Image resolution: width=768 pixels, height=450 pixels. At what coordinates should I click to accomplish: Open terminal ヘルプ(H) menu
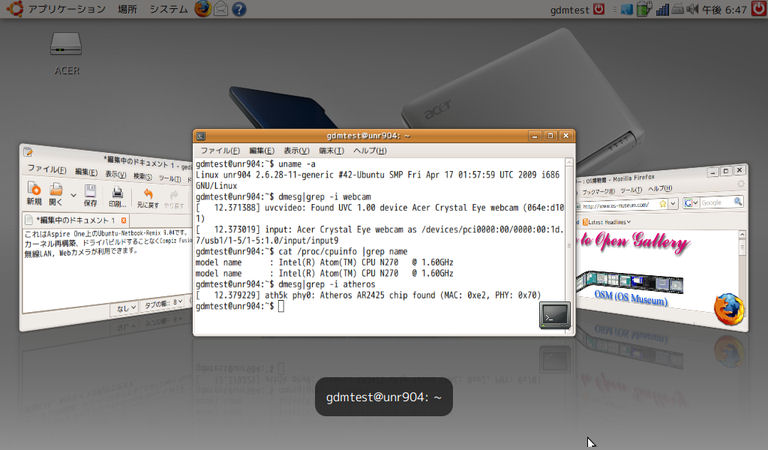coord(370,151)
